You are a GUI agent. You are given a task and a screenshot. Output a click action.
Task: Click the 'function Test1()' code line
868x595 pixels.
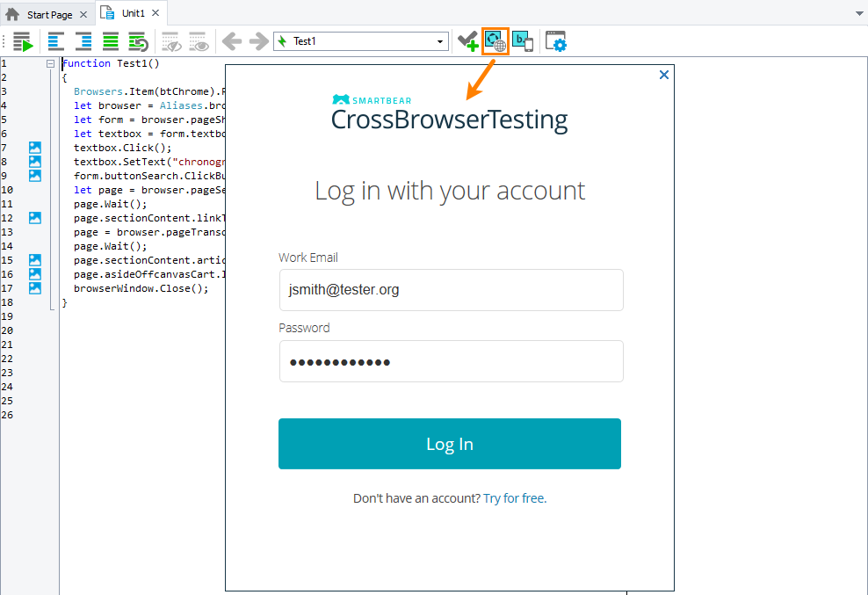pyautogui.click(x=111, y=63)
